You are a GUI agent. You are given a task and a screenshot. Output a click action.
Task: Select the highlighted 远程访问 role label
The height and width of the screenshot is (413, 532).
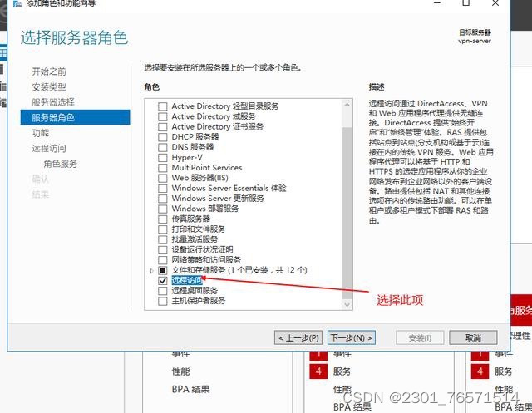pos(186,280)
